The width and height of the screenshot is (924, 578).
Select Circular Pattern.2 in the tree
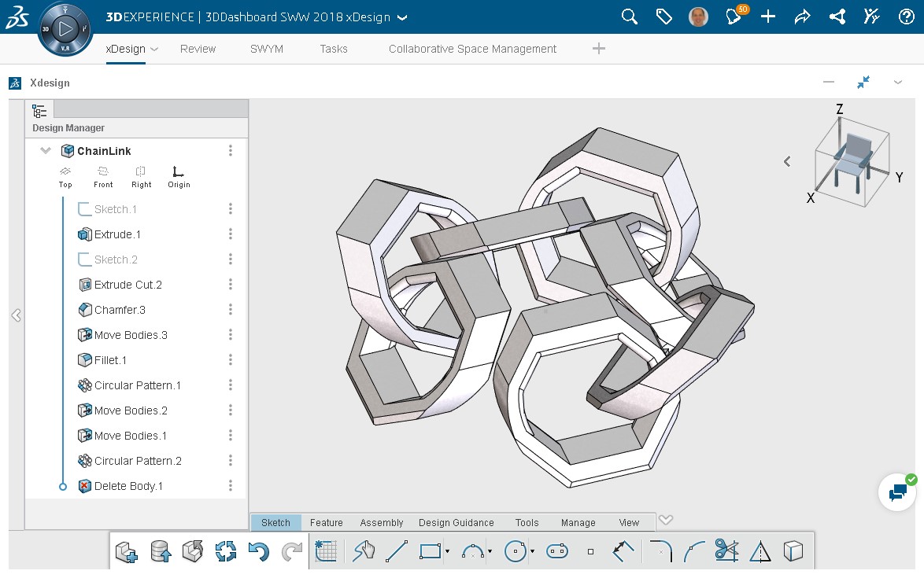click(130, 461)
